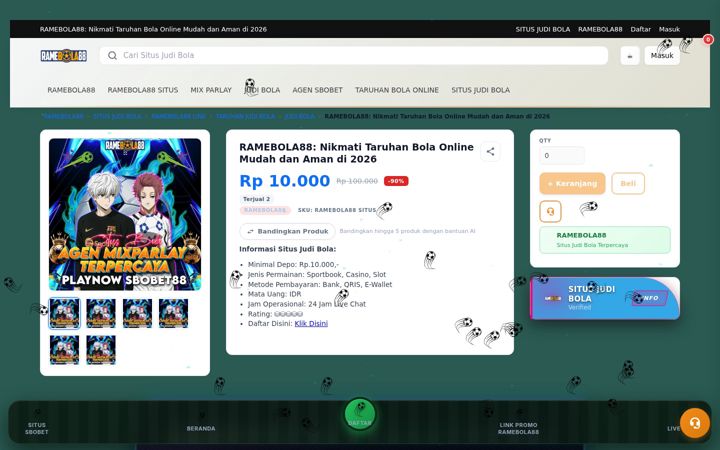
Task: Follow the Klik Disini link
Action: coord(311,323)
